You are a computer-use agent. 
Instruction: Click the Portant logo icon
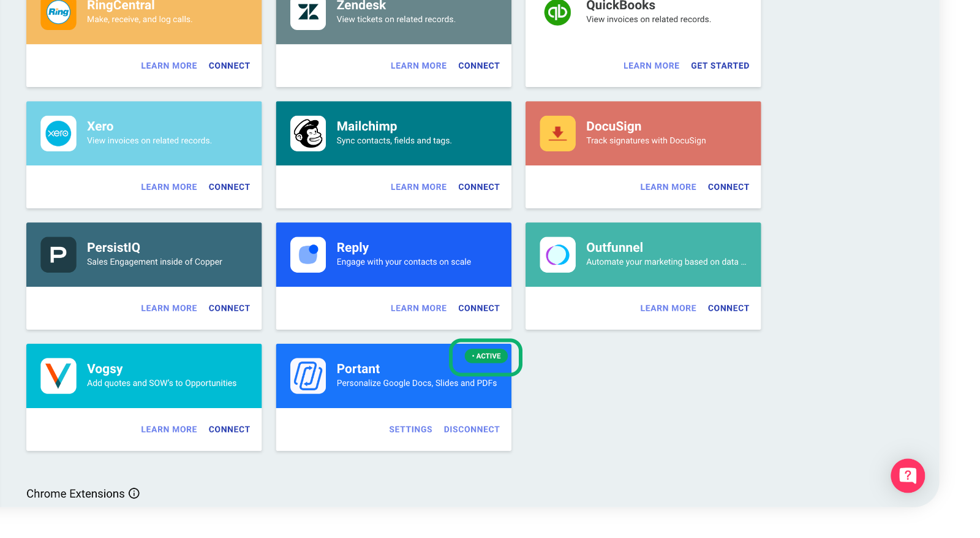click(308, 376)
